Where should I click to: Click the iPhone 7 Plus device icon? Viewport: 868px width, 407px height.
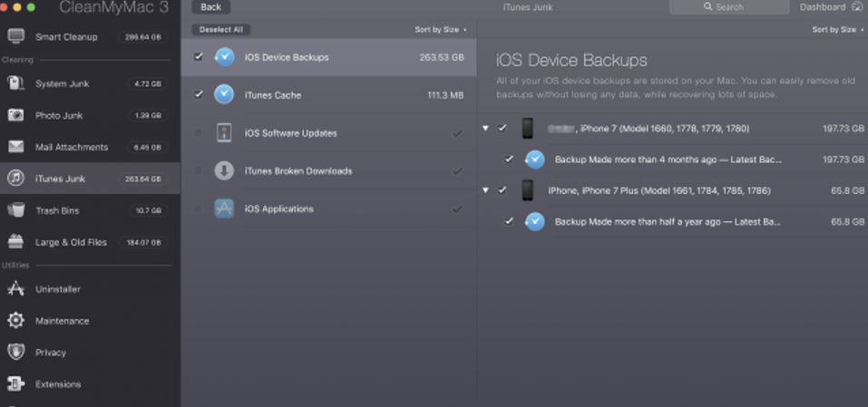click(x=527, y=190)
